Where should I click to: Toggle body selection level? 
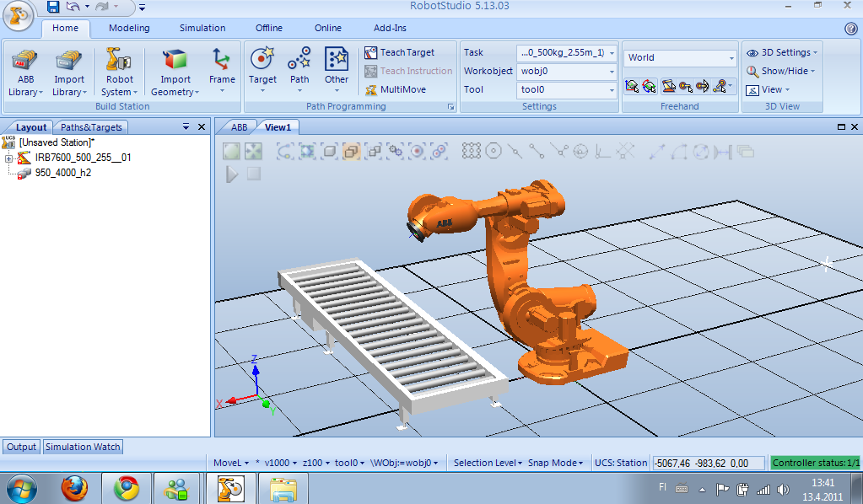coord(329,151)
